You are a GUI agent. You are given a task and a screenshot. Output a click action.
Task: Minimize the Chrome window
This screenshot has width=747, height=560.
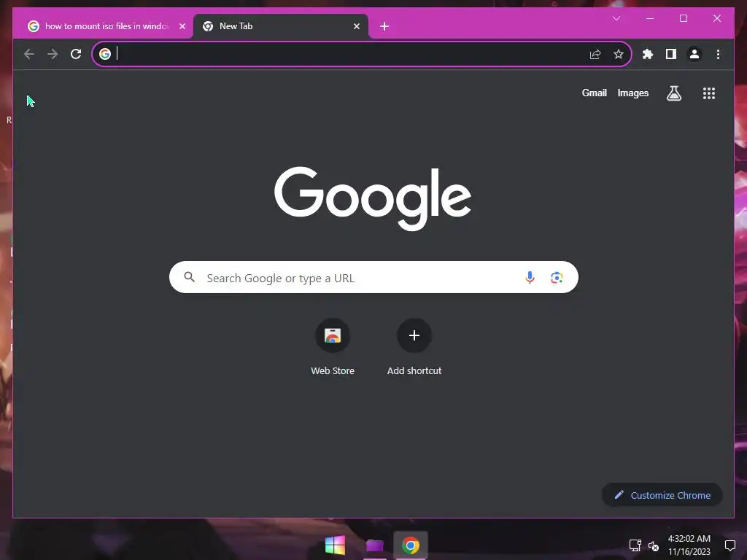pos(650,18)
